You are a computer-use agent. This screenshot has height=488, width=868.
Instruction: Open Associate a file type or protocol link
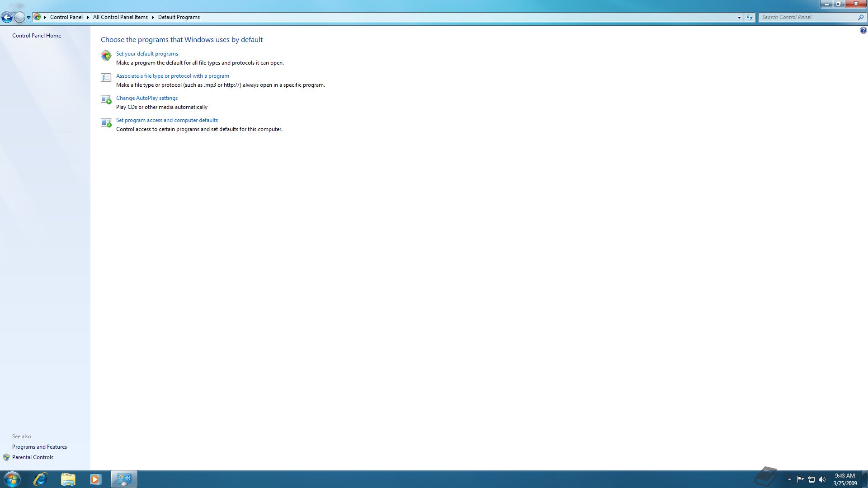pos(173,76)
